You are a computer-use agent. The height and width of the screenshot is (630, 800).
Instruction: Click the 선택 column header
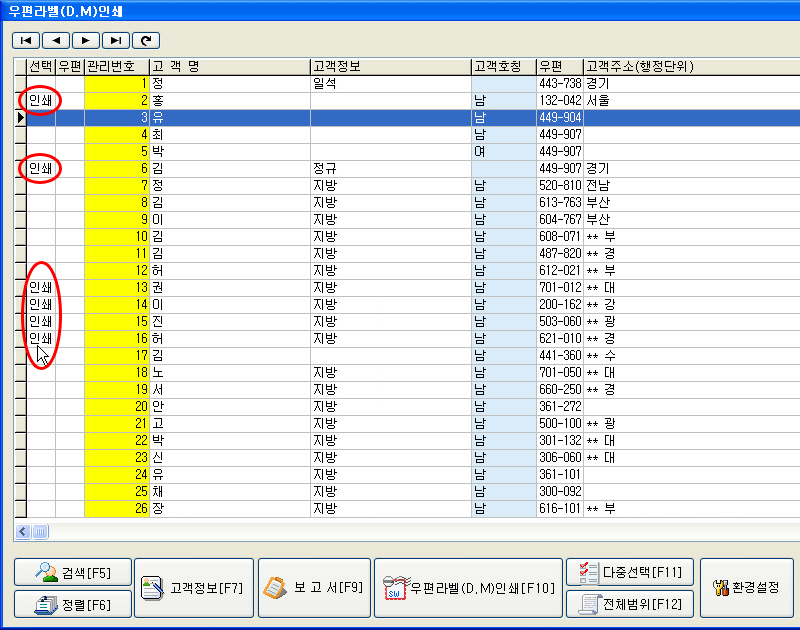click(x=41, y=66)
